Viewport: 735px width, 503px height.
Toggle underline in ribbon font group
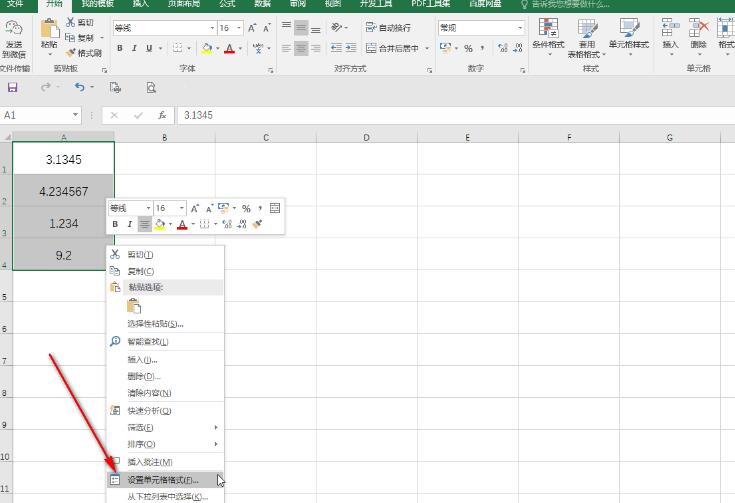tap(149, 48)
